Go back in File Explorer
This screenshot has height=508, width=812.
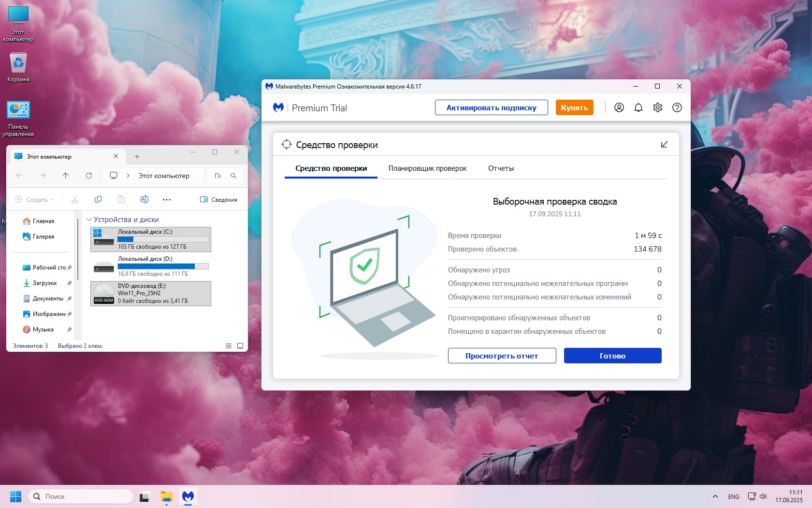(19, 176)
